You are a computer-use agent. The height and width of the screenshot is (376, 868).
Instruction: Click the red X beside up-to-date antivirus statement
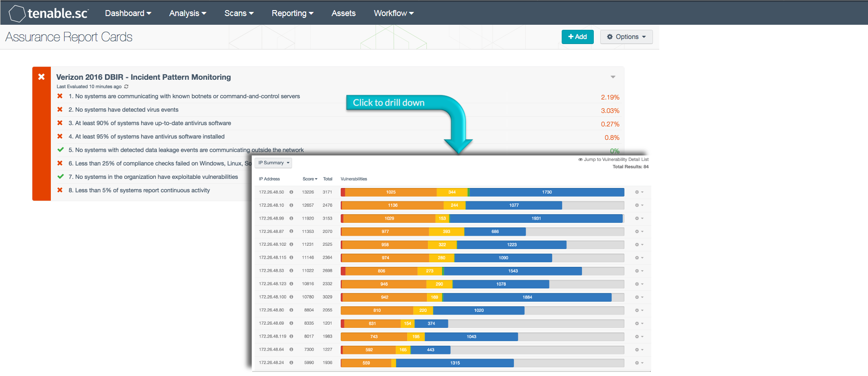point(60,123)
